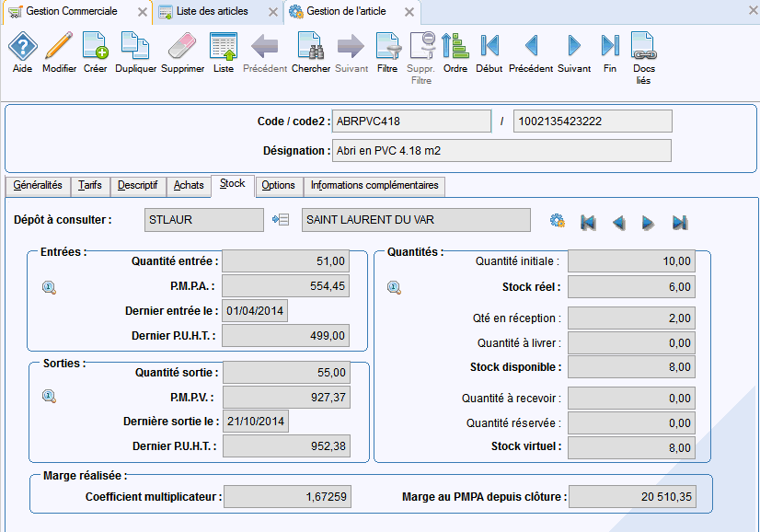Screen dimensions: 760x532
Task: Open Informations complémentaires tab
Action: [374, 185]
